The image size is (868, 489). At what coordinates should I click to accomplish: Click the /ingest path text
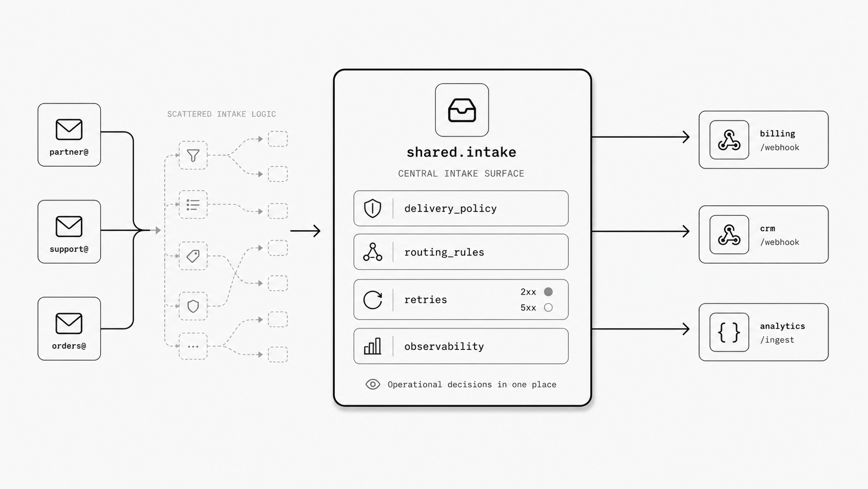point(777,340)
